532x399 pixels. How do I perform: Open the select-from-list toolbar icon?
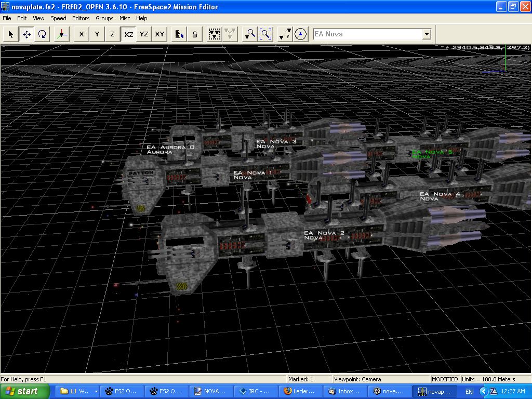pos(179,34)
